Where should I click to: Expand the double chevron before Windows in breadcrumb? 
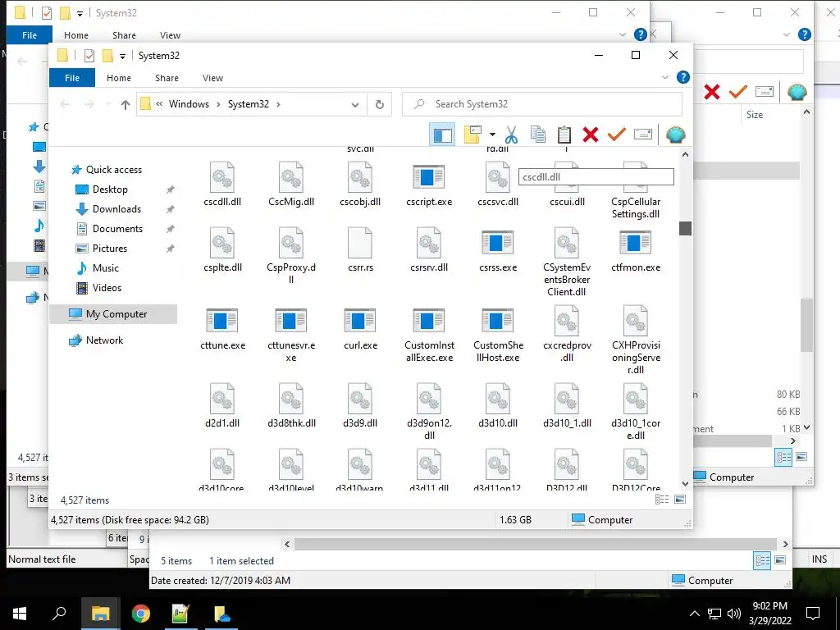159,104
